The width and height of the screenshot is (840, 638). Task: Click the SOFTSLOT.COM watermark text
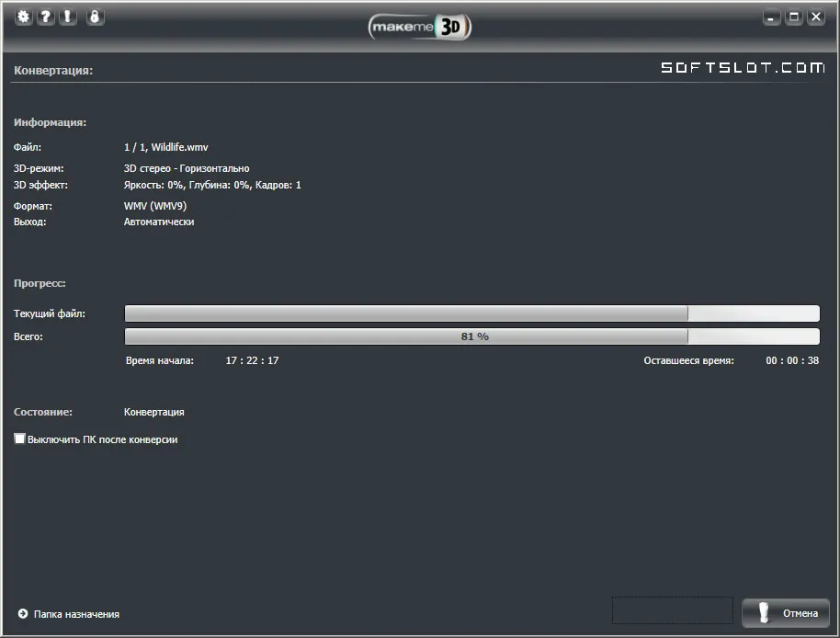[743, 67]
